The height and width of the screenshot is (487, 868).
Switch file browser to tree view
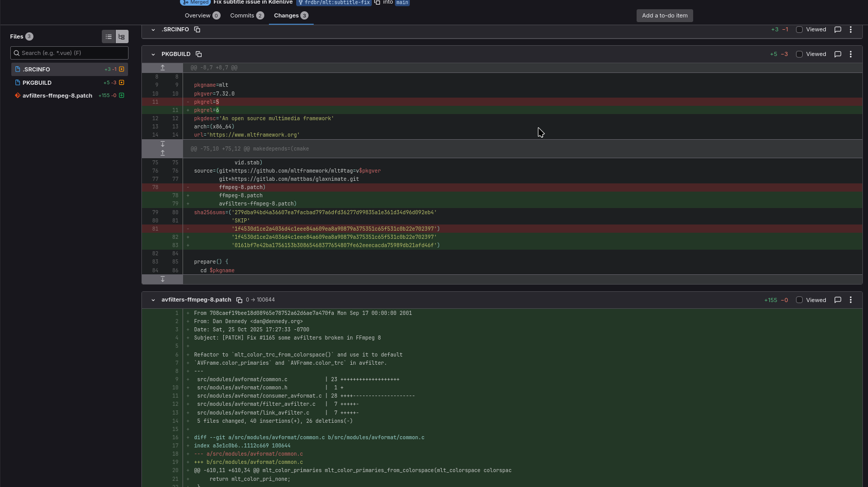[122, 37]
